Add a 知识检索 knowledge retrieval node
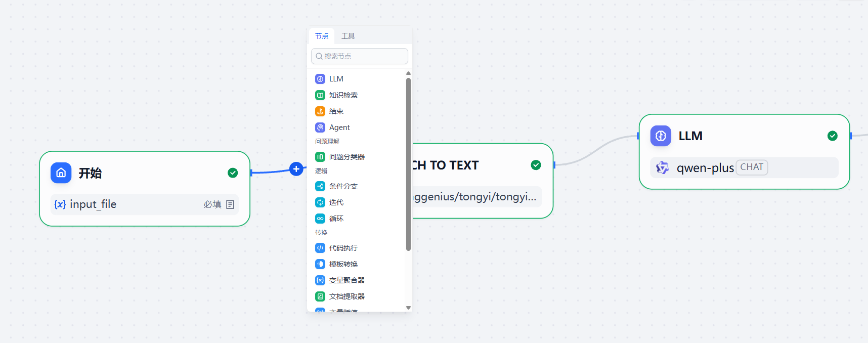 343,95
